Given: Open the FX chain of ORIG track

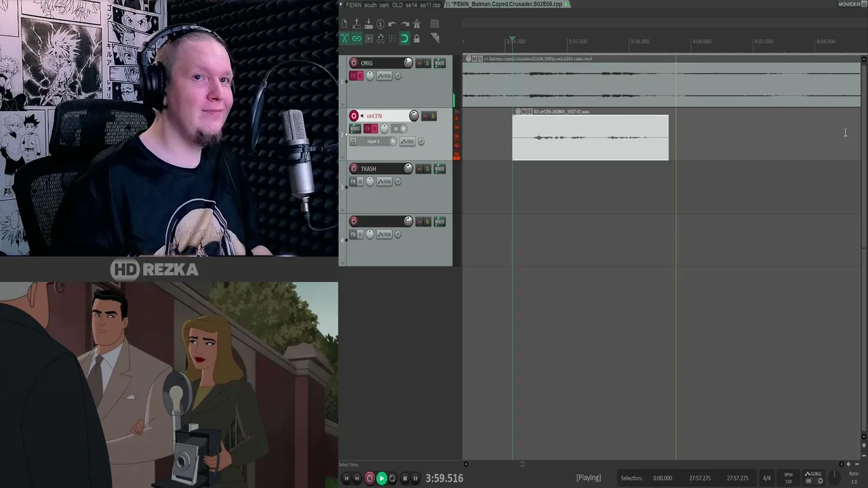Looking at the screenshot, I should [353, 76].
